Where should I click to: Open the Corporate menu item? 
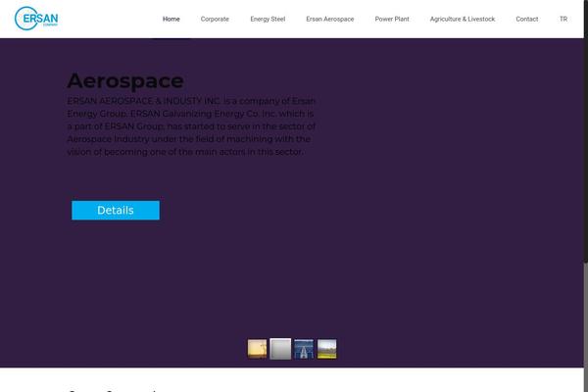click(x=215, y=20)
